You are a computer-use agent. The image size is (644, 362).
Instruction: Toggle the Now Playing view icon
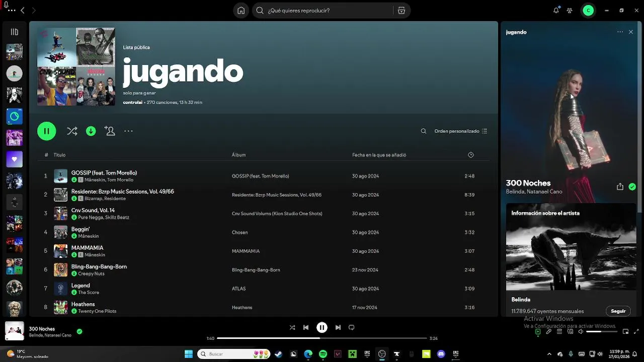point(538,332)
